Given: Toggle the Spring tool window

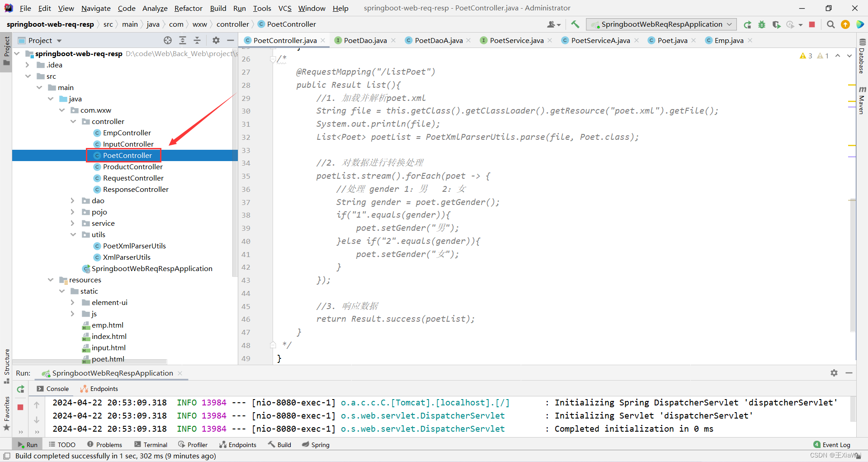Looking at the screenshot, I should tap(316, 445).
